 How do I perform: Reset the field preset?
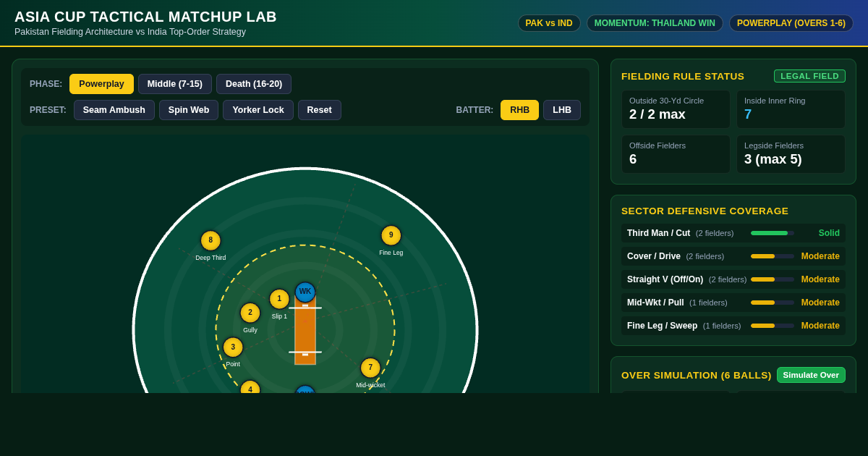[x=320, y=110]
